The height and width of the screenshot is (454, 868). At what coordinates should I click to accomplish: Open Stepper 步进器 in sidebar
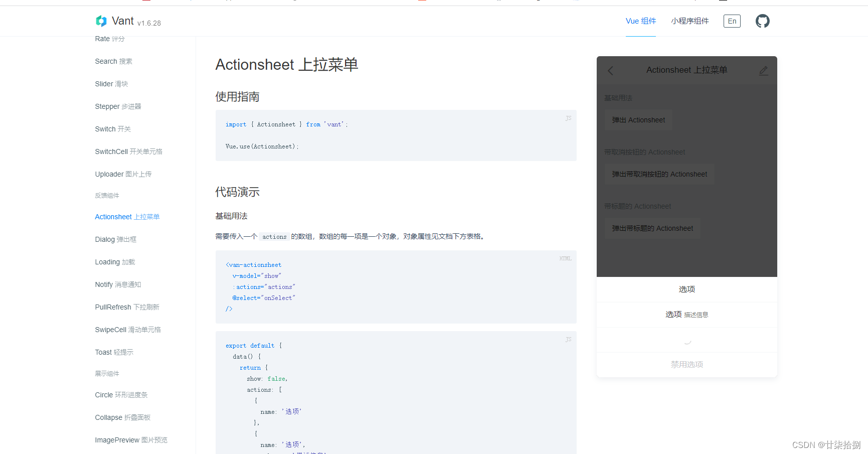point(118,106)
